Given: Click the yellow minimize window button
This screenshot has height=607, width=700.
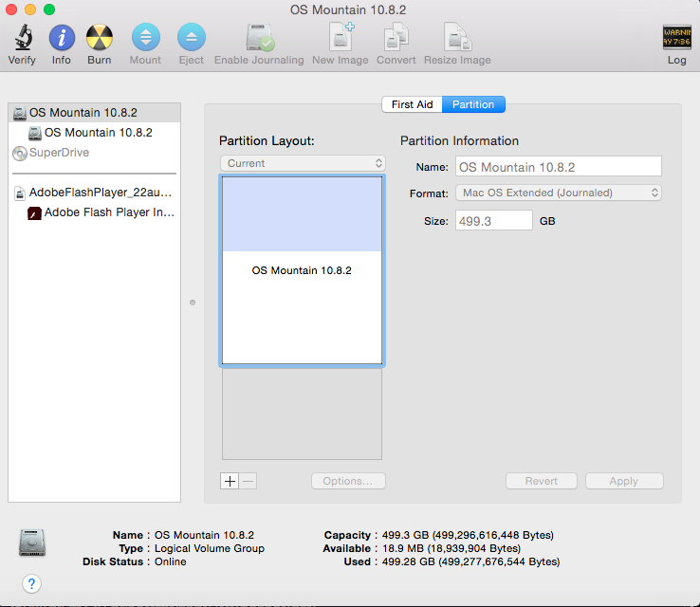Looking at the screenshot, I should pyautogui.click(x=30, y=9).
